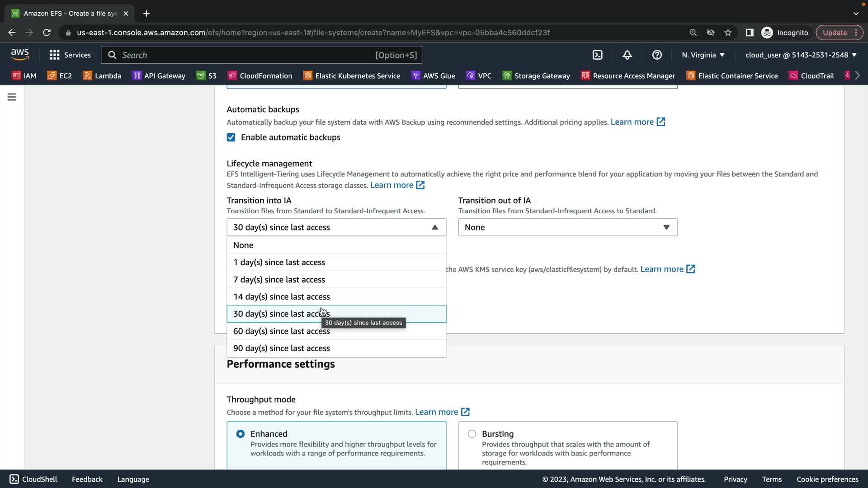This screenshot has height=488, width=868.
Task: Open the notifications bell
Action: point(627,55)
